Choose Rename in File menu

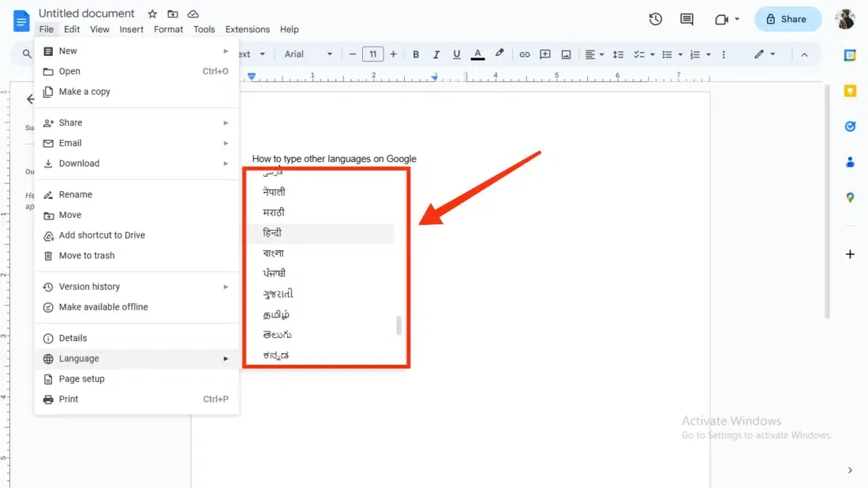pos(137,194)
